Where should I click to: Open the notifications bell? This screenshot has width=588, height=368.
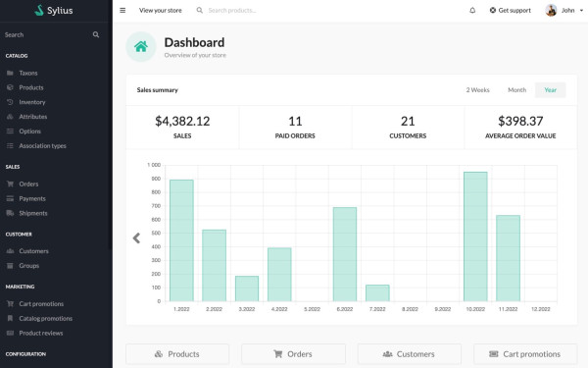pos(472,10)
